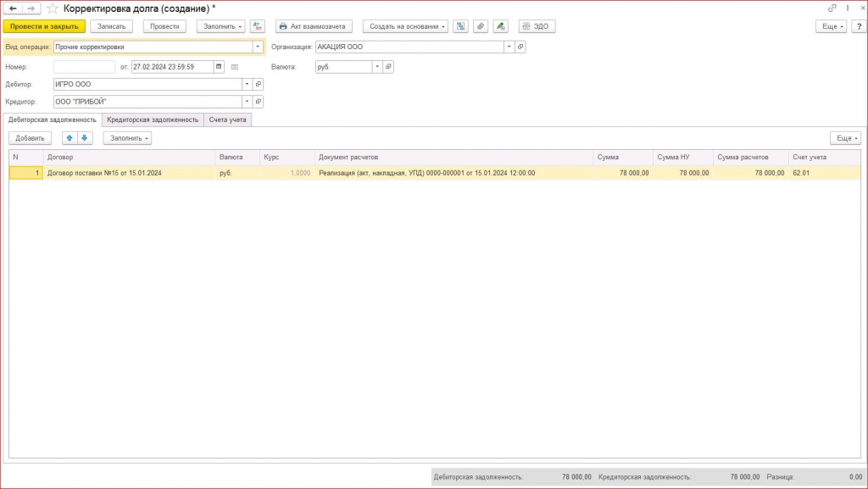The image size is (868, 489).
Task: Click the Дебитор field ИГРО ООО
Action: pyautogui.click(x=147, y=84)
